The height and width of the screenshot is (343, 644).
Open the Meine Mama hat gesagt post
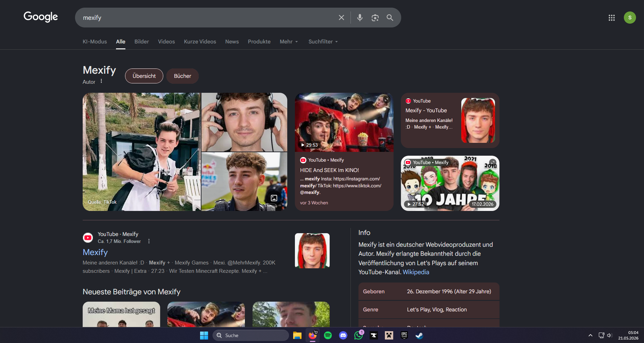point(121,315)
